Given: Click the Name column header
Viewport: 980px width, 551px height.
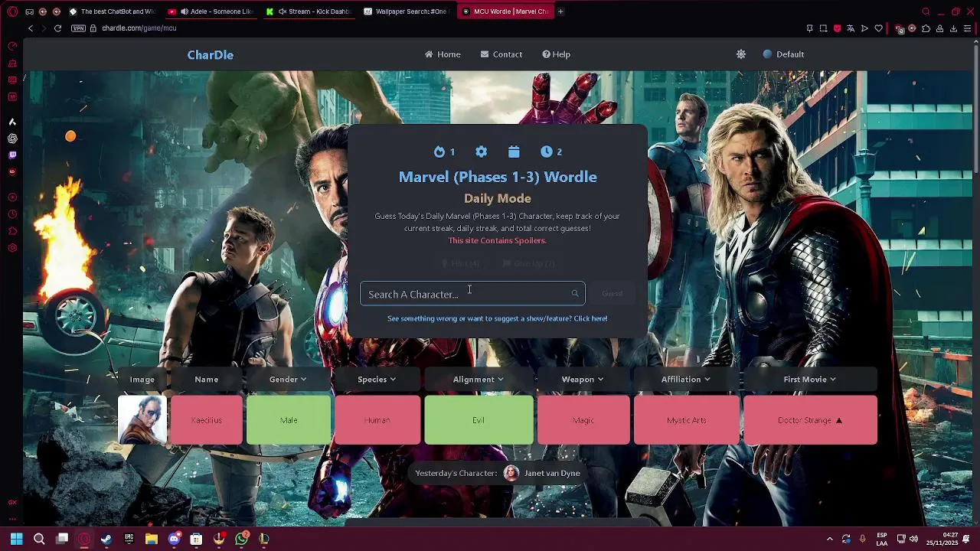Looking at the screenshot, I should [x=207, y=380].
